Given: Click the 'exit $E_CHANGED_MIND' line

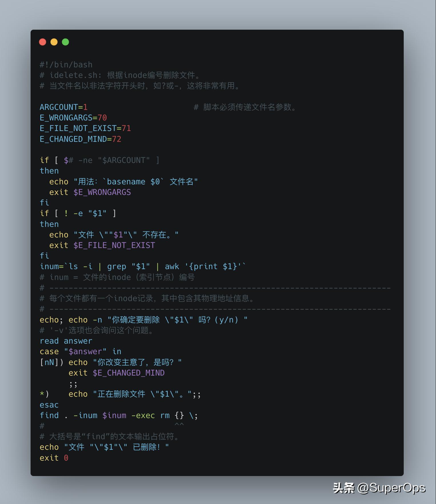Looking at the screenshot, I should [117, 373].
